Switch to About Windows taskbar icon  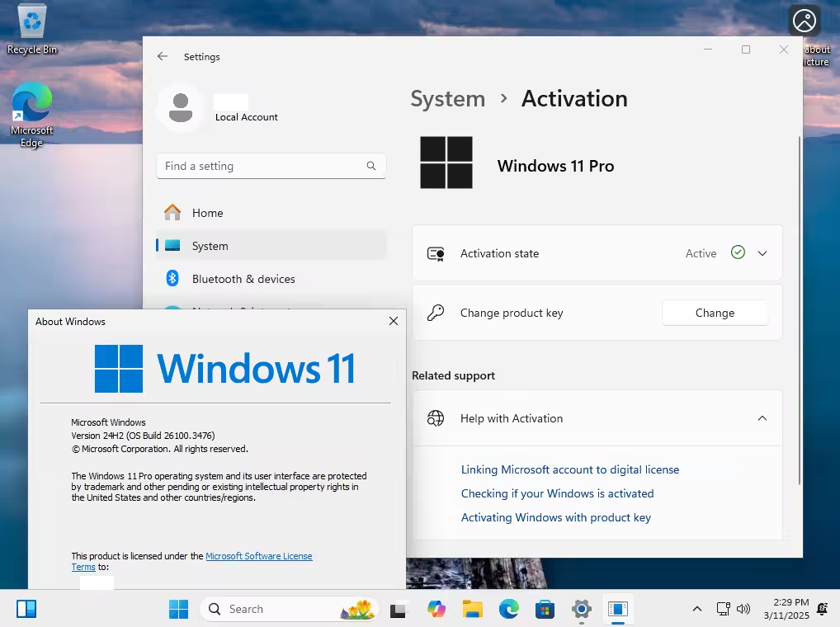point(618,609)
